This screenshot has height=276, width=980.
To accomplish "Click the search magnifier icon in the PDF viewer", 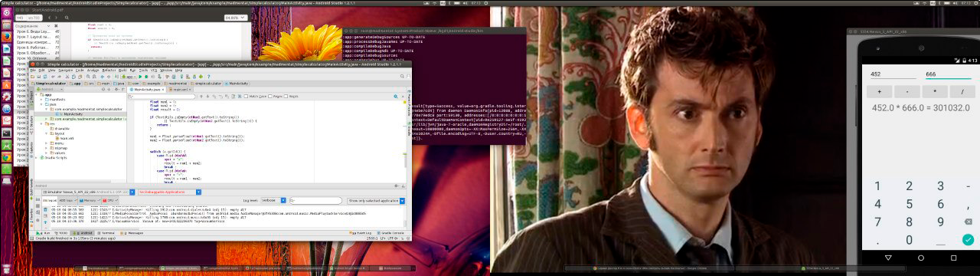I will 67,18.
